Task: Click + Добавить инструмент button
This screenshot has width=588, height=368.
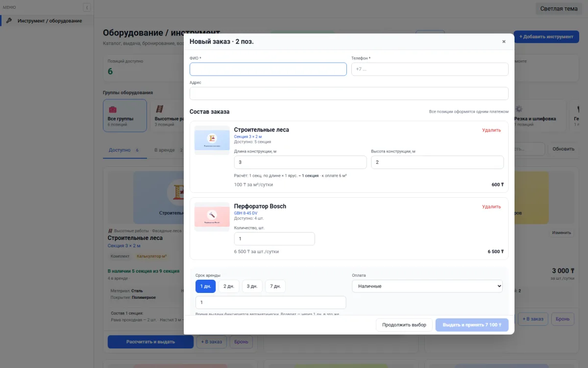Action: [546, 37]
